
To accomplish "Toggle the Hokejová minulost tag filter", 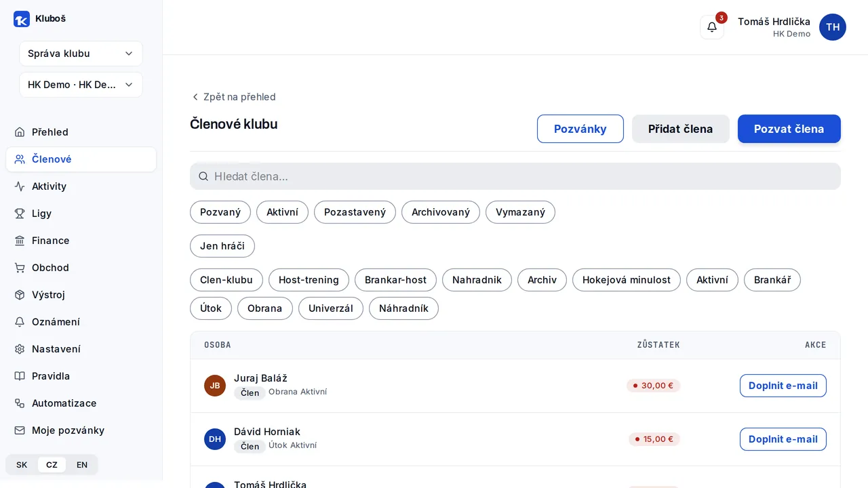I will point(627,280).
